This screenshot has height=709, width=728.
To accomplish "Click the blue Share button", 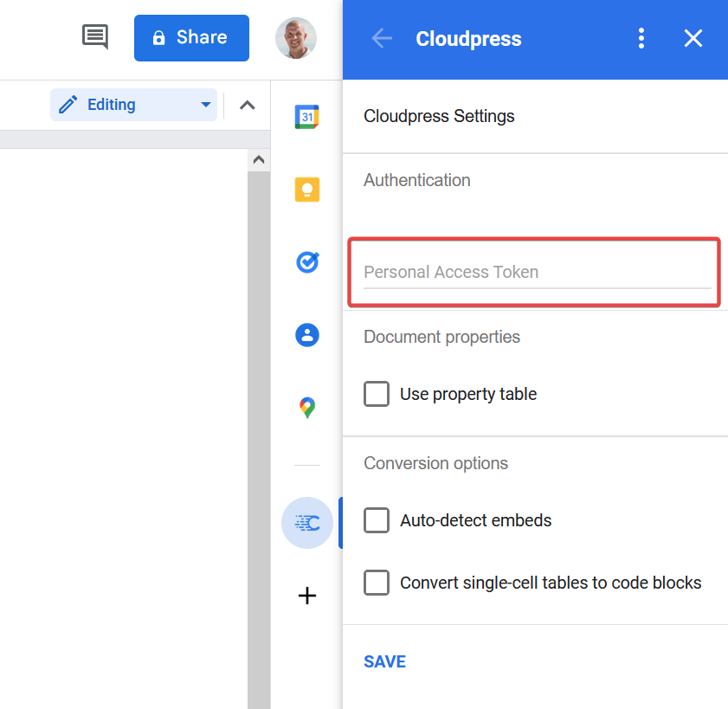I will (191, 37).
